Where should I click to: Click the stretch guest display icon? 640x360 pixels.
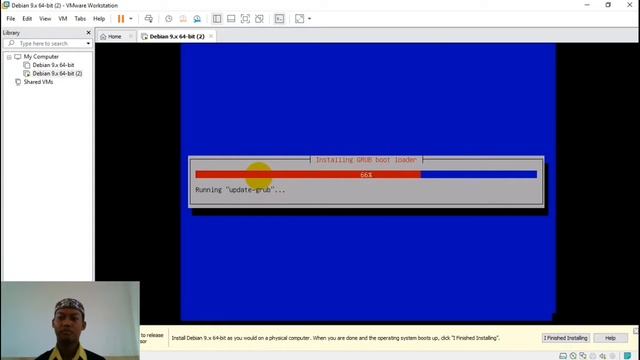(300, 19)
